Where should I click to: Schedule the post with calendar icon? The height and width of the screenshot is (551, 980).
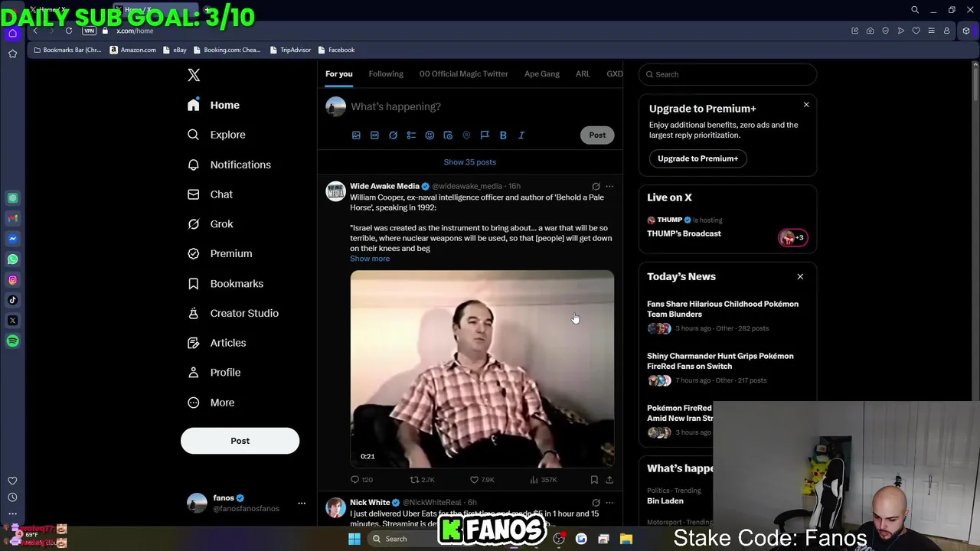click(x=448, y=135)
